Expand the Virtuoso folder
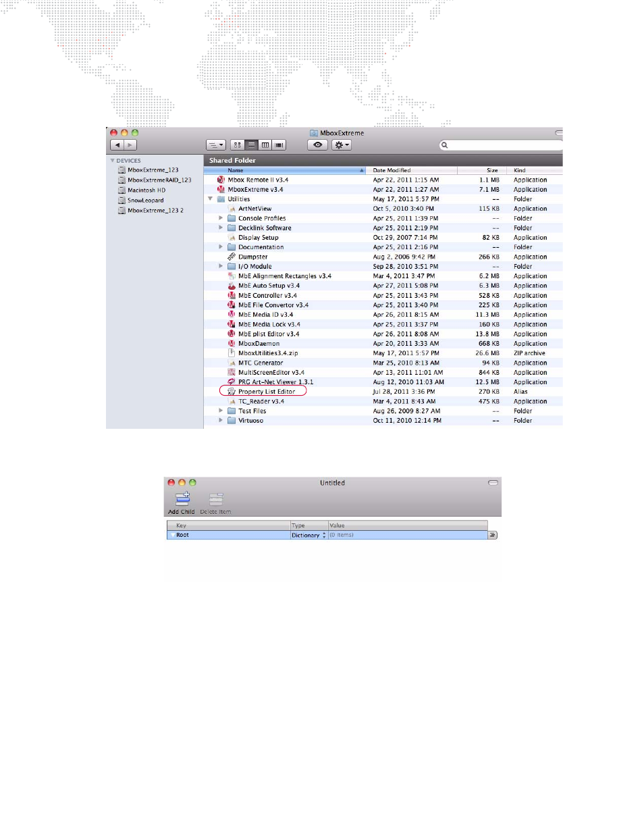 (221, 421)
